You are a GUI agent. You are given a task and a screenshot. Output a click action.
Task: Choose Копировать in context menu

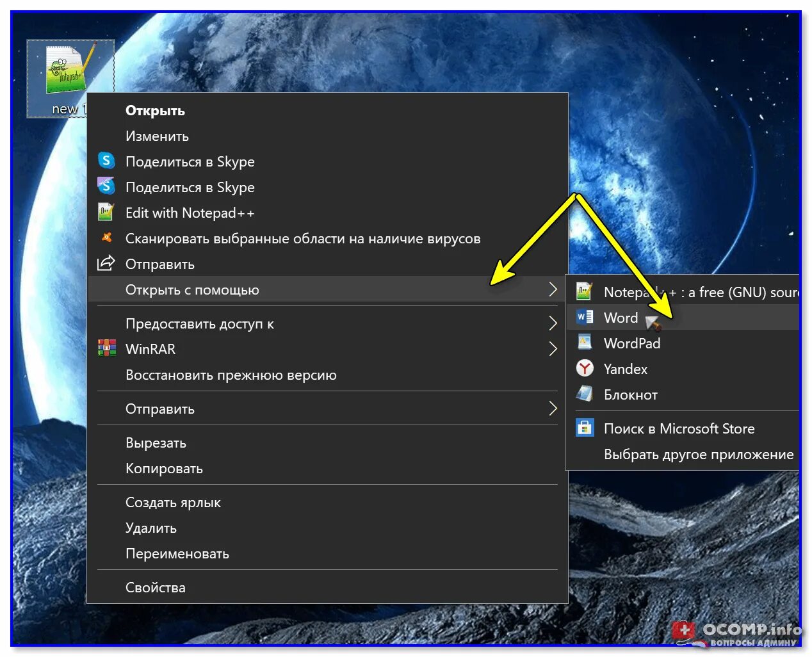pos(327,468)
